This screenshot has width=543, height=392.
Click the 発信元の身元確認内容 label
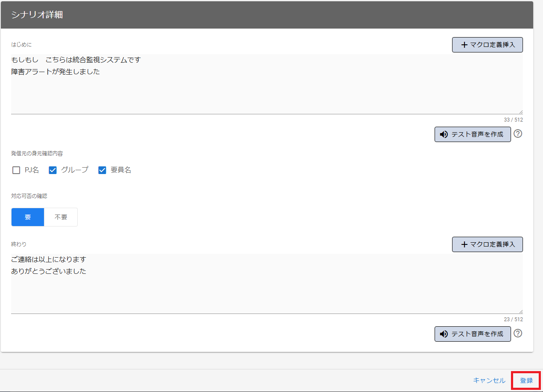[37, 154]
